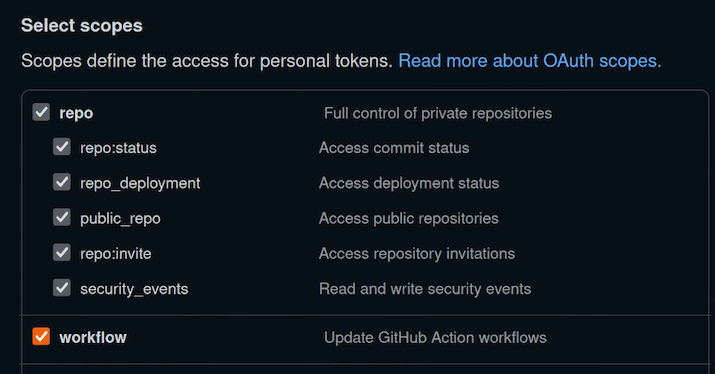Click Read and write security events description

(425, 289)
